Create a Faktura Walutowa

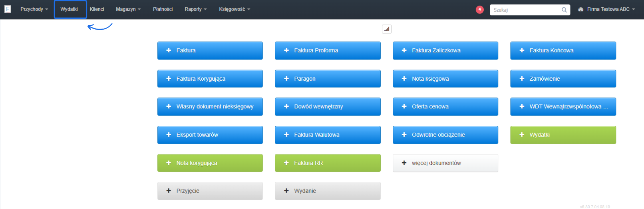(x=328, y=135)
